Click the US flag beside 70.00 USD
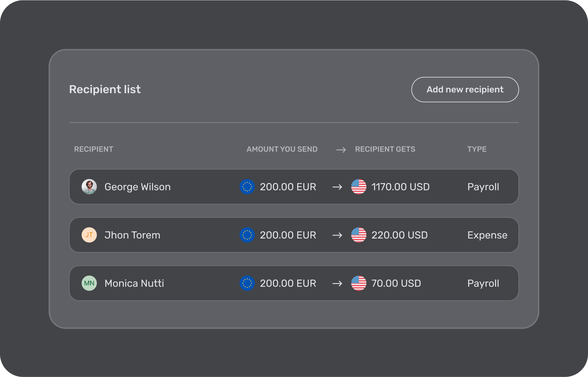This screenshot has width=588, height=377. [359, 283]
